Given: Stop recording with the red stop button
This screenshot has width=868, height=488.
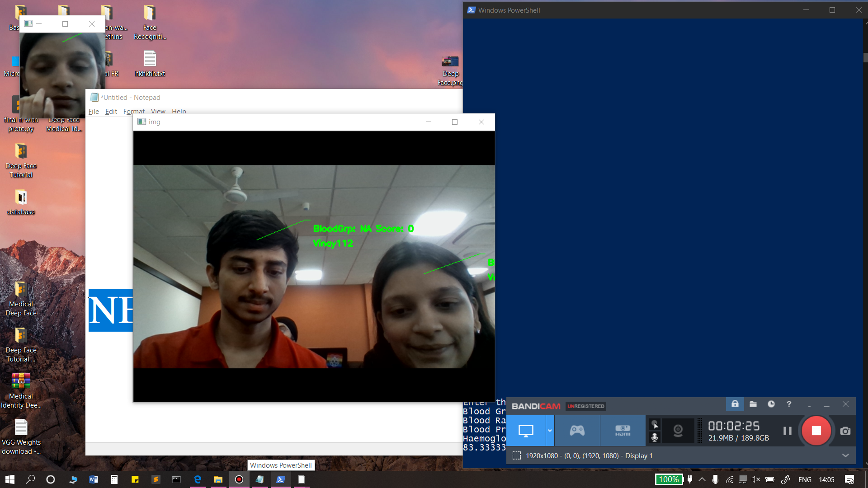Looking at the screenshot, I should click(x=816, y=430).
